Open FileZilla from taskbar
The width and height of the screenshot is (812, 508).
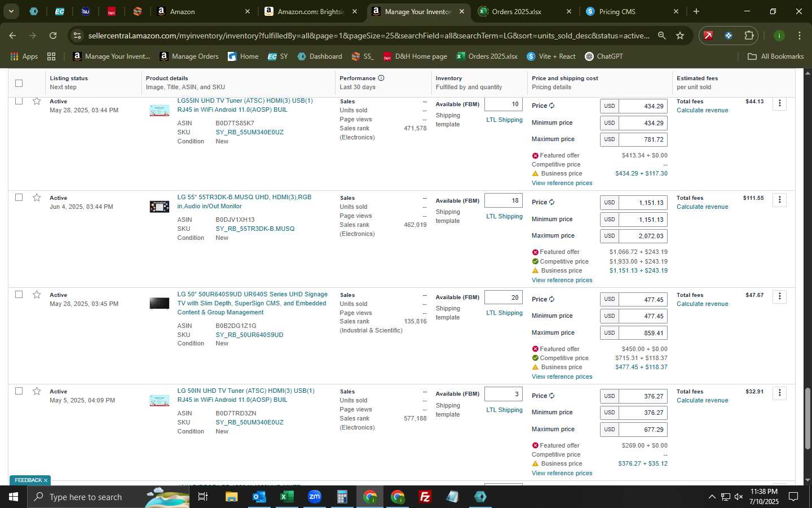(425, 497)
